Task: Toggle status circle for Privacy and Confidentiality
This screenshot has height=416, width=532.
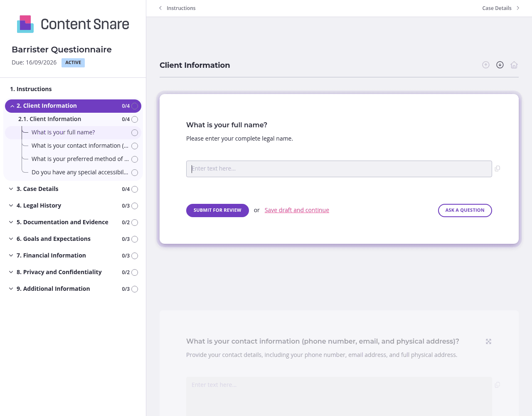Action: pyautogui.click(x=135, y=272)
